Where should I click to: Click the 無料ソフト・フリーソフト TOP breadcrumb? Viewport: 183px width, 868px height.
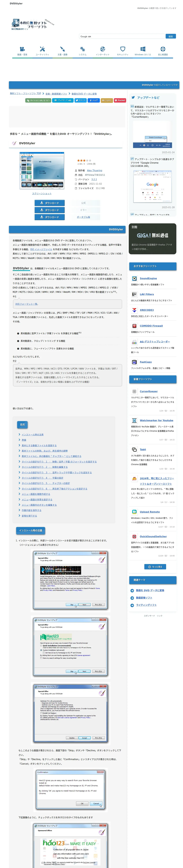(x=26, y=93)
